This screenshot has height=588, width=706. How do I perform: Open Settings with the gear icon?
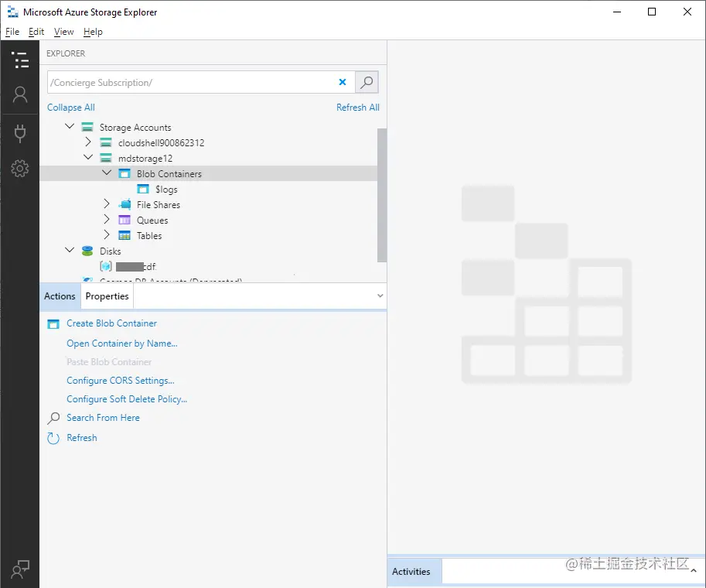click(x=20, y=168)
